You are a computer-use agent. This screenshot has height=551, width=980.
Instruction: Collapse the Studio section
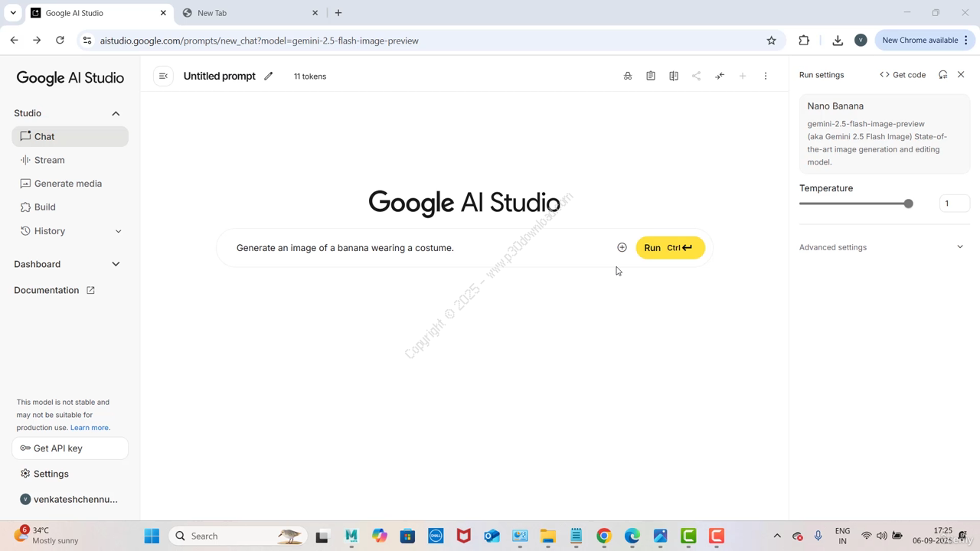(116, 113)
